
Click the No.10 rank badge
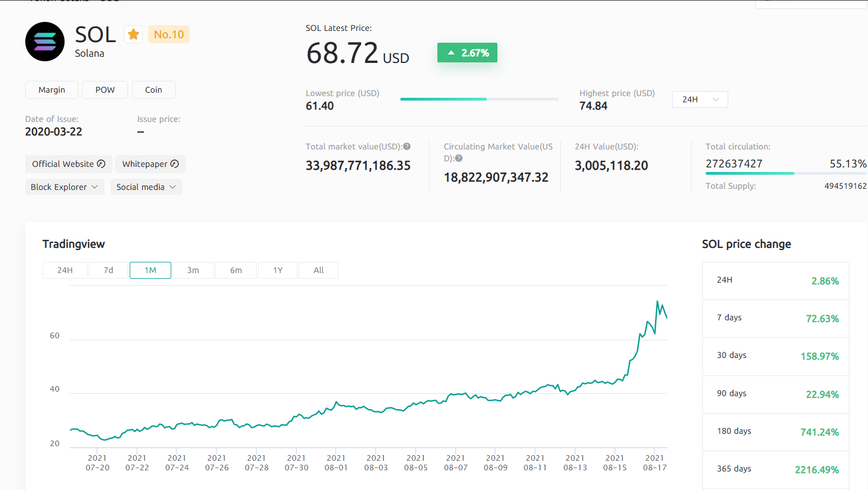coord(169,34)
